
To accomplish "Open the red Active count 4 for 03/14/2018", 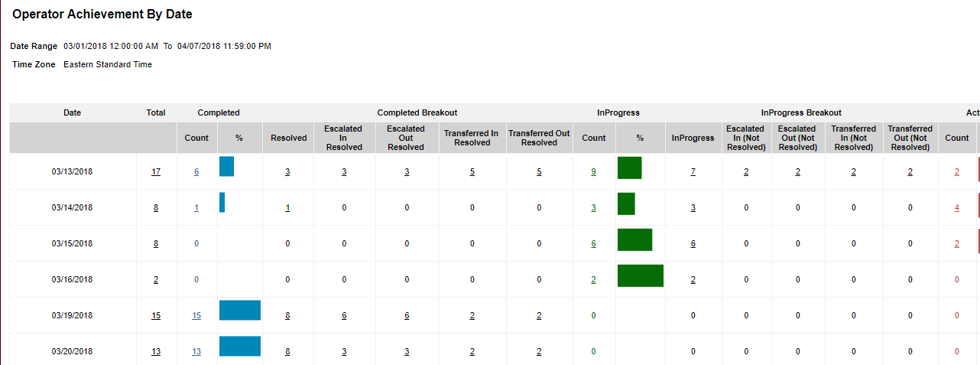I will (956, 207).
